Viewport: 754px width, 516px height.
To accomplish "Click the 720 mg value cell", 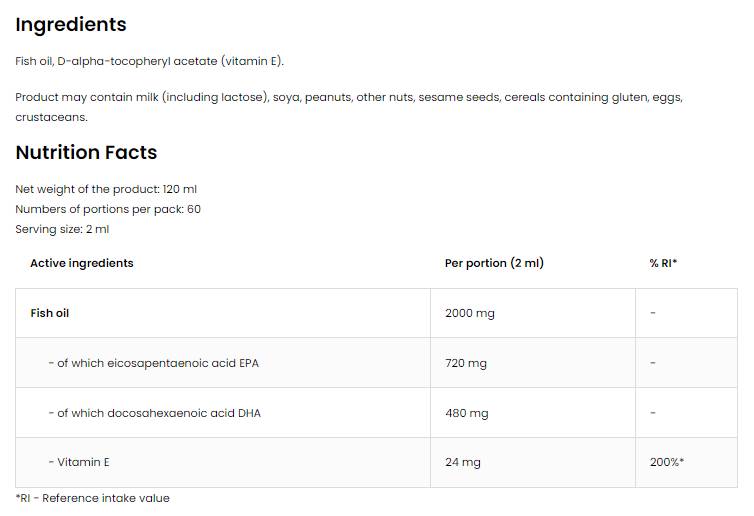I will pos(466,363).
